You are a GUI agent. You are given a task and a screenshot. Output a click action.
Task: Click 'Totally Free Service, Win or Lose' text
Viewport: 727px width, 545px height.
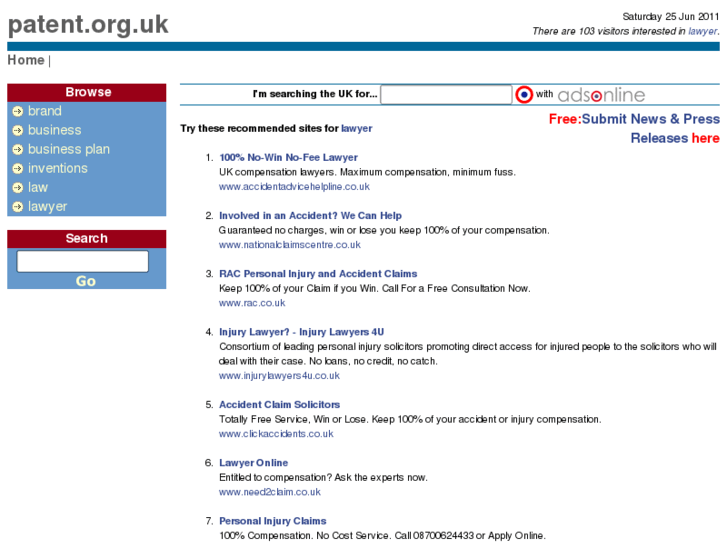pos(410,419)
